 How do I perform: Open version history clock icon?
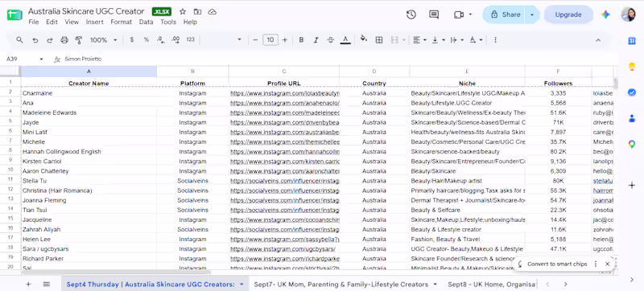click(x=411, y=14)
